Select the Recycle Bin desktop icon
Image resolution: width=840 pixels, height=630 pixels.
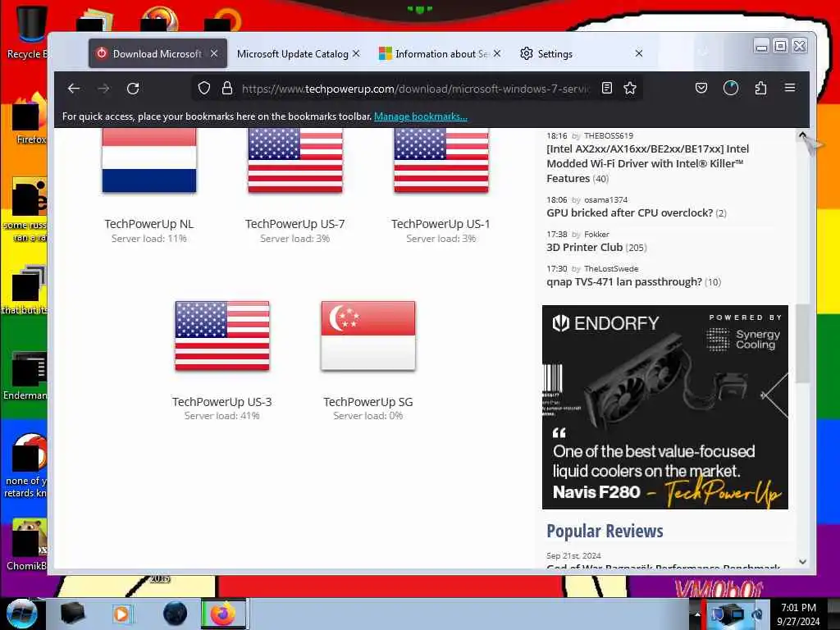tap(30, 32)
